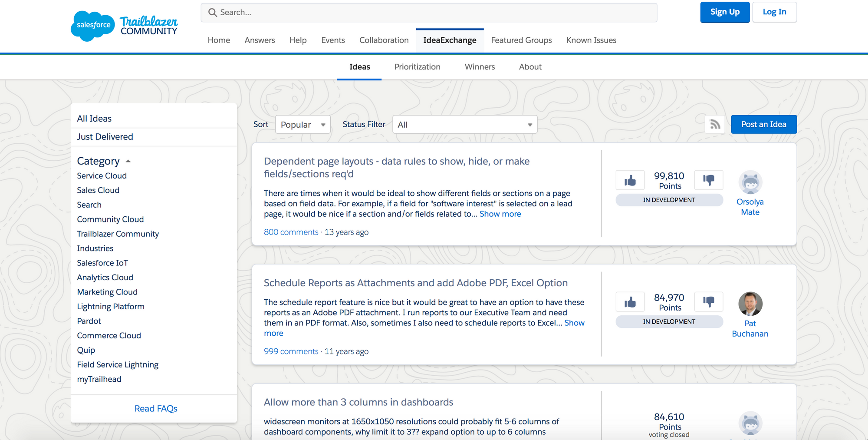
Task: Click IN DEVELOPMENT badge on Dependent page layouts
Action: coord(669,200)
